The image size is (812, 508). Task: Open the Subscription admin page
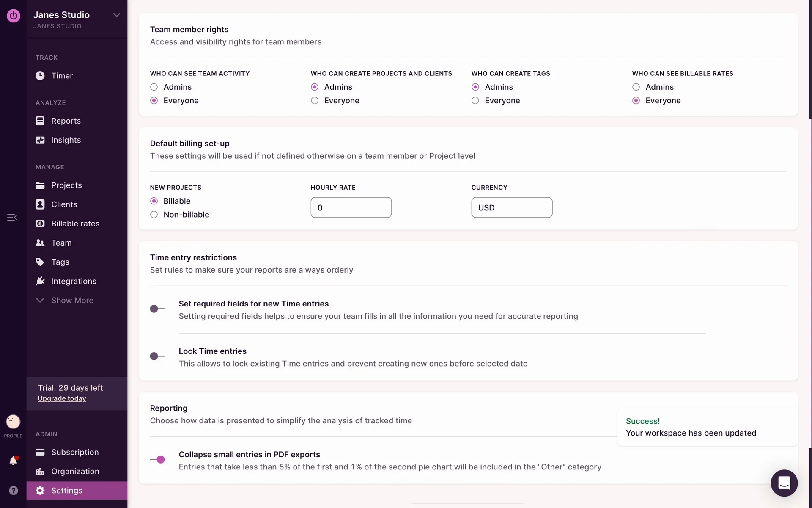[x=74, y=452]
